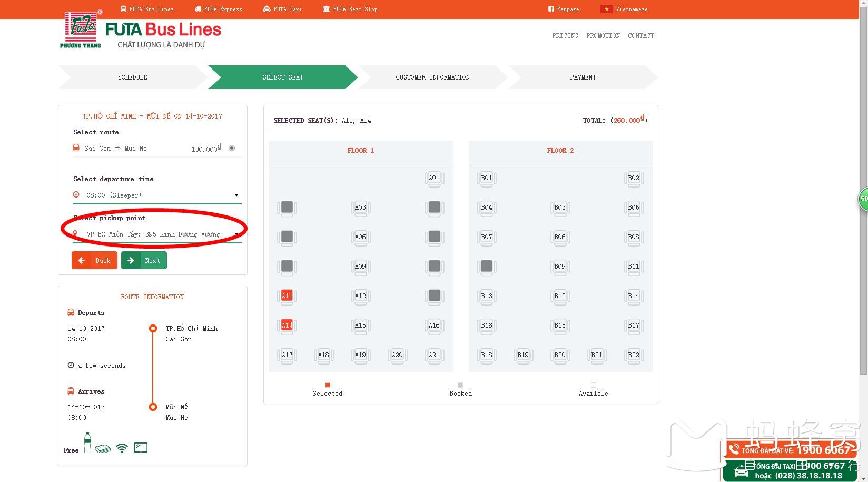Open the PRICING menu

(565, 36)
